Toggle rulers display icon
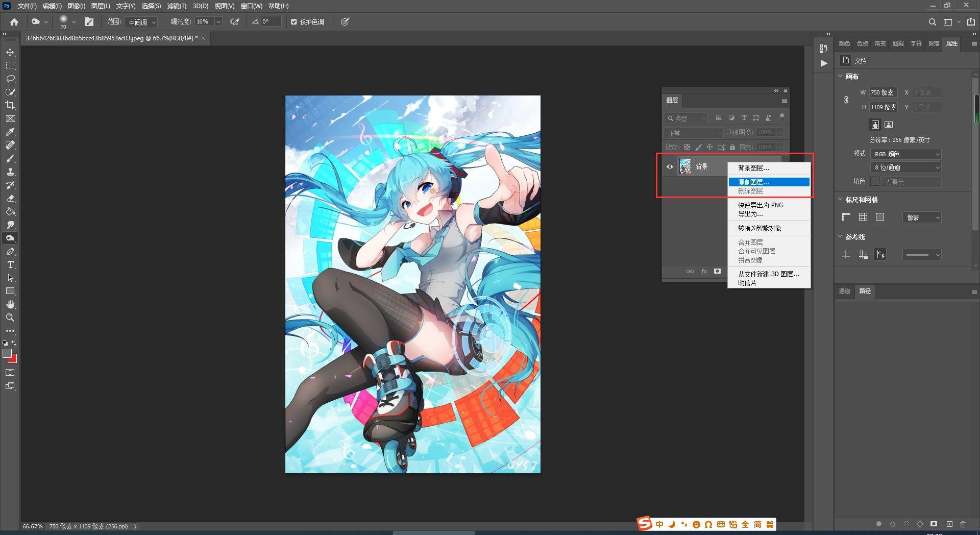980x535 pixels. pyautogui.click(x=846, y=217)
